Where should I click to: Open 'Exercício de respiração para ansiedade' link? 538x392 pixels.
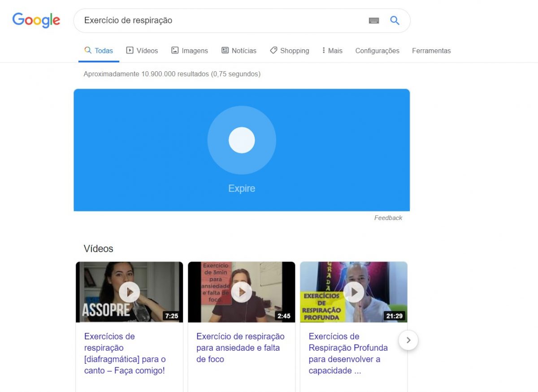point(240,348)
